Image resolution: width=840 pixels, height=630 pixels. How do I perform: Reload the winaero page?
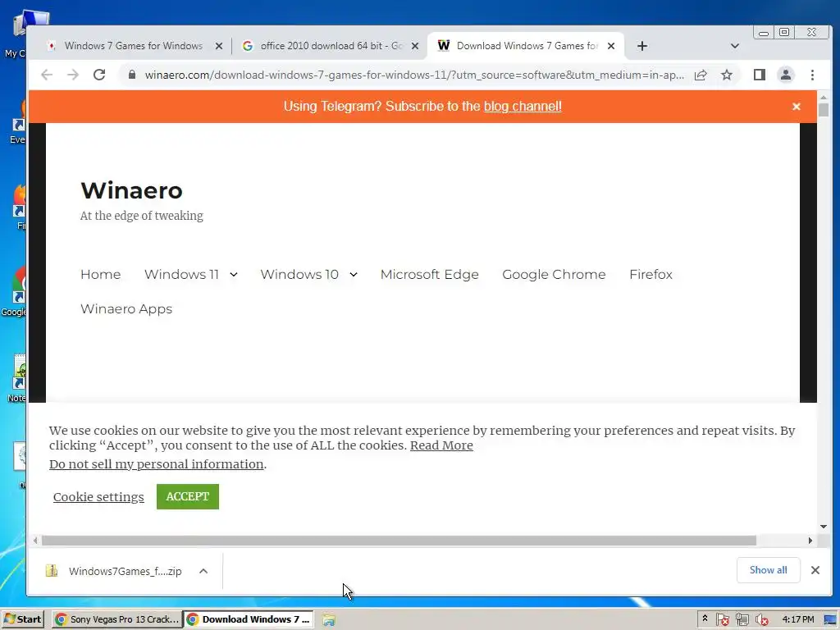click(99, 75)
